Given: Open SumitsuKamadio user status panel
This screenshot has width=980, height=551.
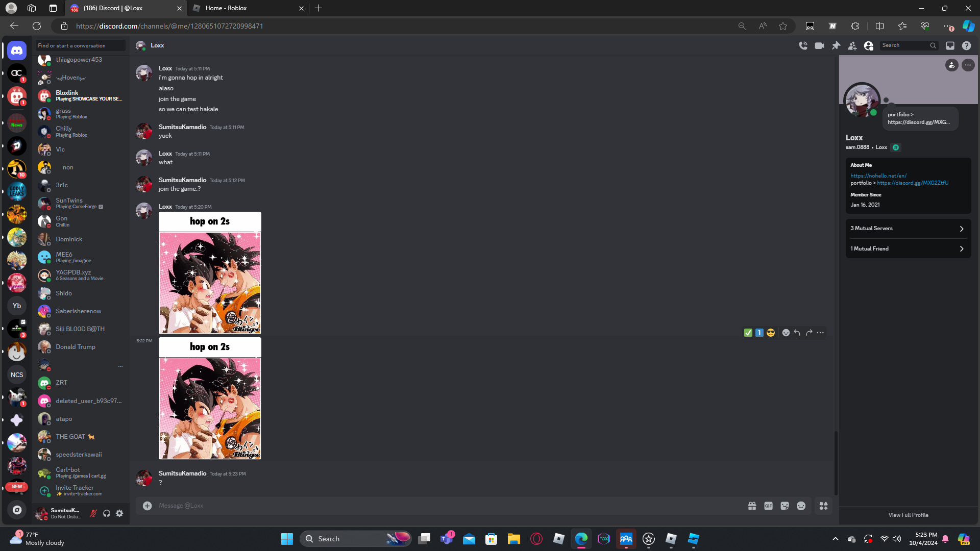Looking at the screenshot, I should (x=58, y=513).
